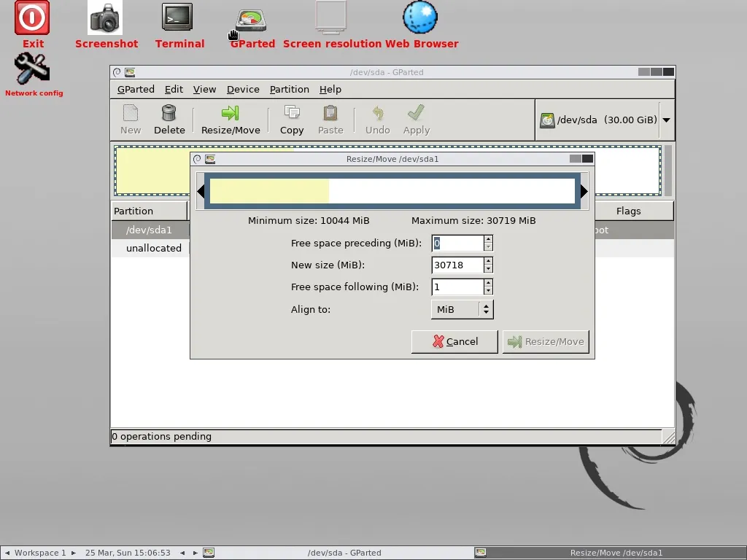Open the Device menu
This screenshot has width=747, height=560.
(243, 89)
